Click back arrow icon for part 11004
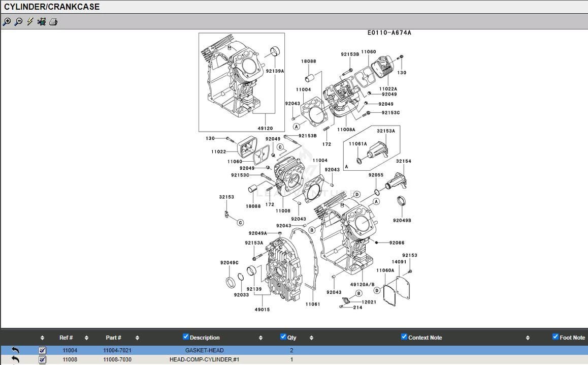This screenshot has height=365, width=588. (x=15, y=350)
